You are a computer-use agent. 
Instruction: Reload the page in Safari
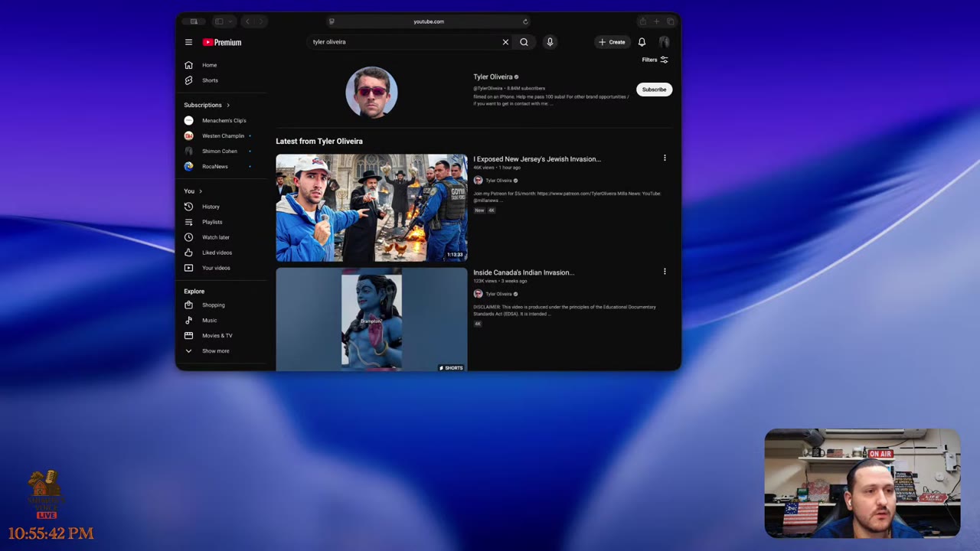point(525,21)
